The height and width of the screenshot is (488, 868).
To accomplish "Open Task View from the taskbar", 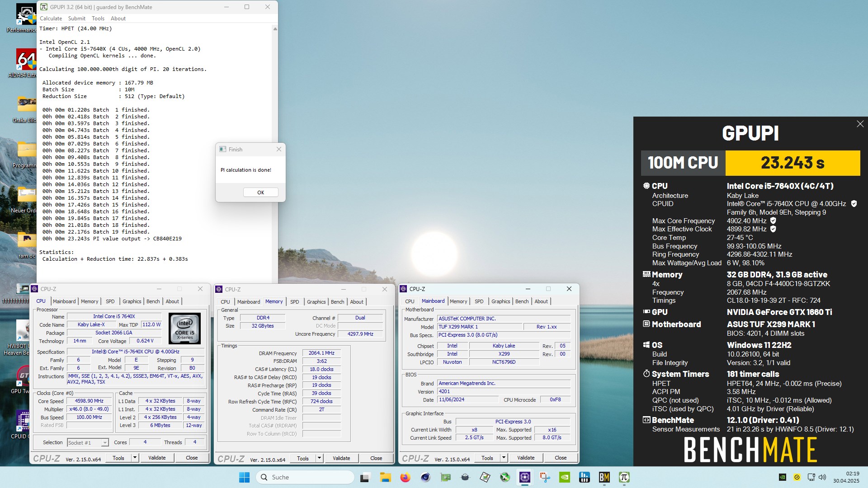I will point(365,477).
